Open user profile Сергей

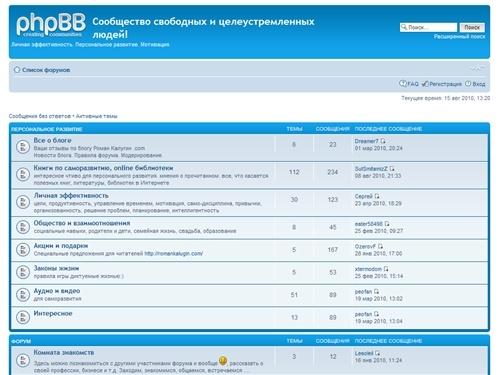(363, 196)
